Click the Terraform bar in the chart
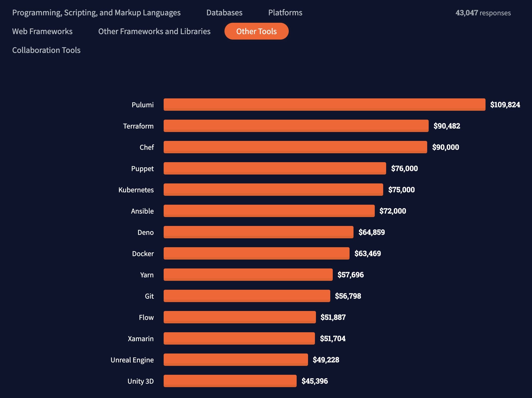The width and height of the screenshot is (532, 398). (296, 126)
